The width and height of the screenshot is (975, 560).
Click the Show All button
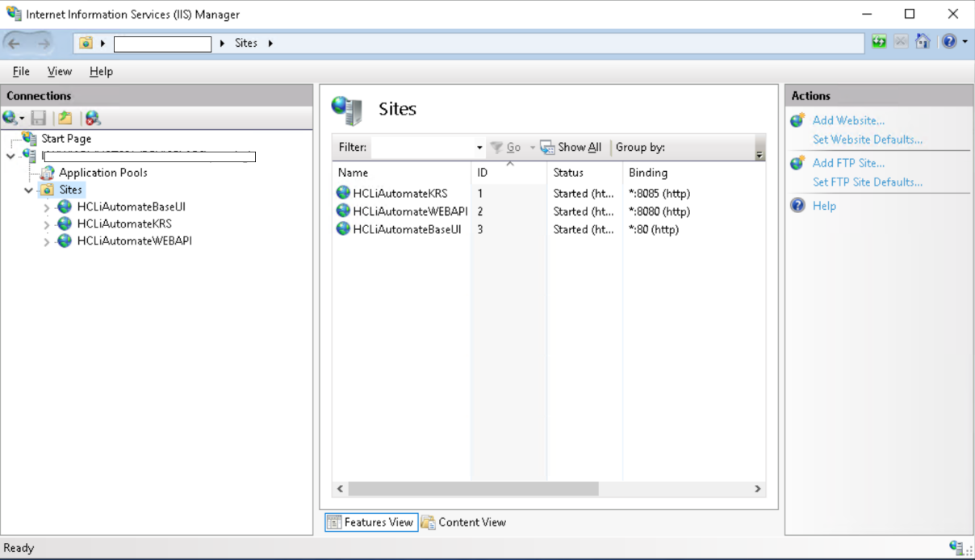(571, 147)
